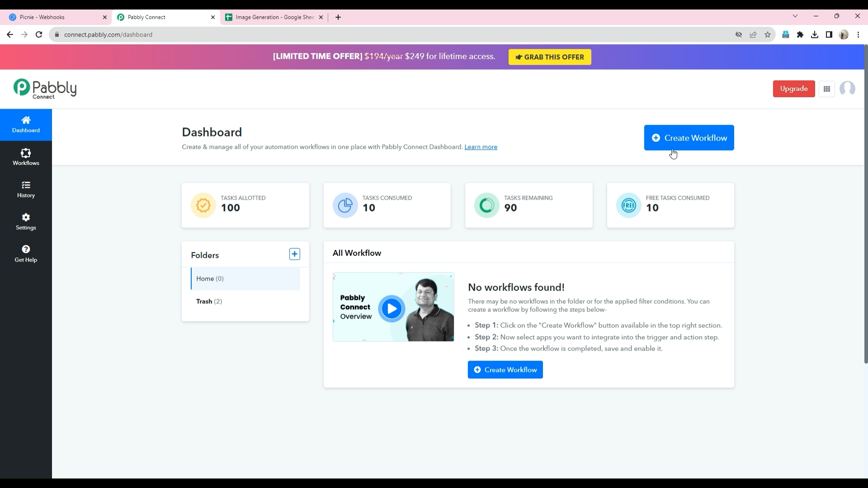Image resolution: width=868 pixels, height=488 pixels.
Task: Open the browser extensions puzzle icon
Action: (x=800, y=35)
